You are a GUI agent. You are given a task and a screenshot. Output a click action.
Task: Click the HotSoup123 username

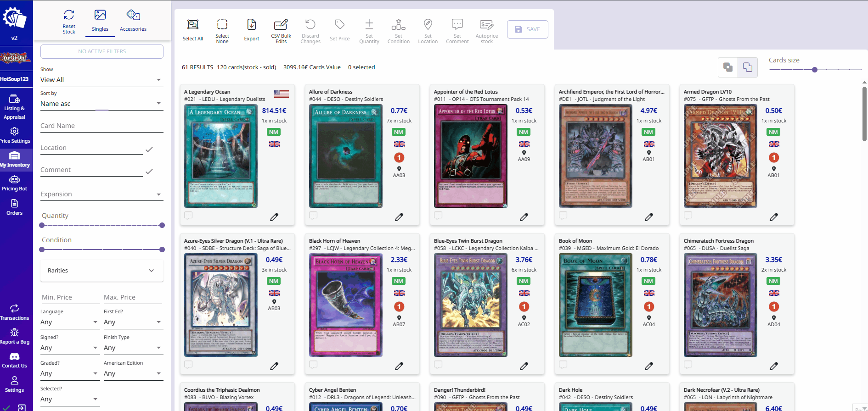click(15, 79)
